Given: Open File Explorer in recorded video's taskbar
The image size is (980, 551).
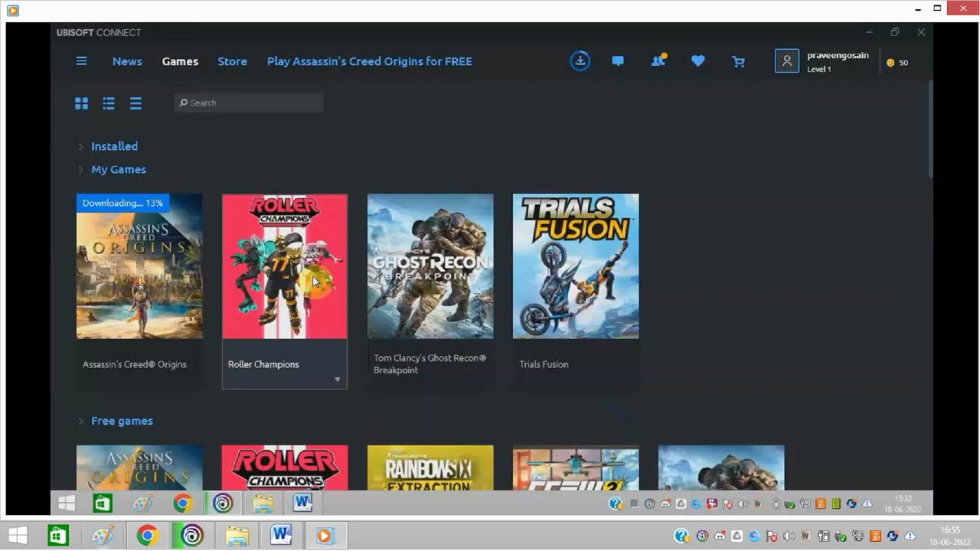Looking at the screenshot, I should point(263,503).
